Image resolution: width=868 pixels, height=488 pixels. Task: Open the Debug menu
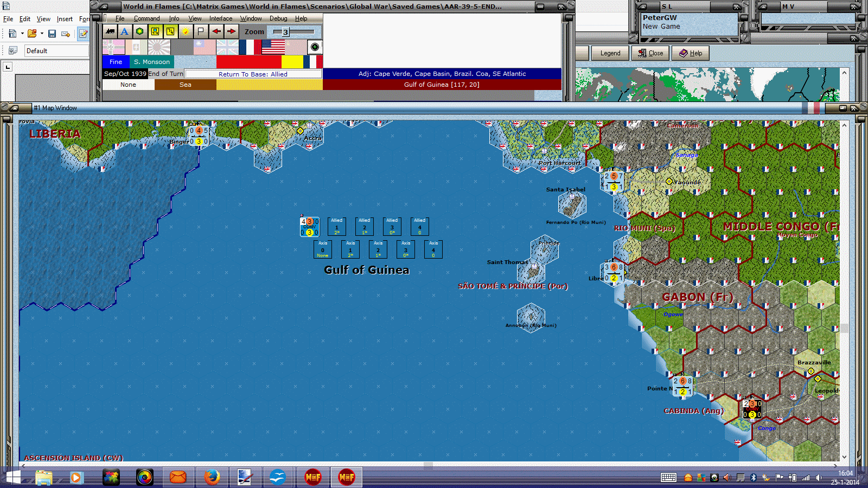pos(278,18)
